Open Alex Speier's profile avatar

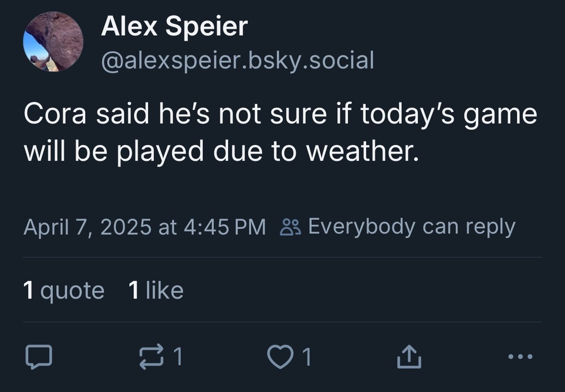tap(53, 42)
